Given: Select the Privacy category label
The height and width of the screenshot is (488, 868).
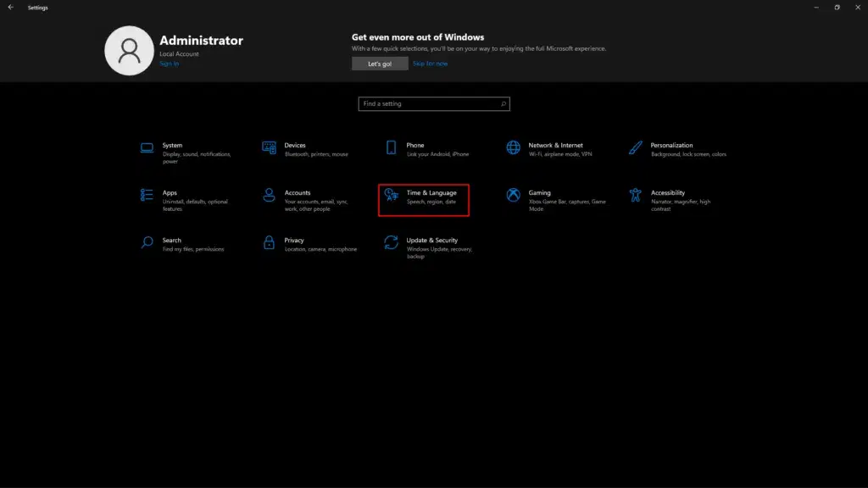Looking at the screenshot, I should point(294,240).
